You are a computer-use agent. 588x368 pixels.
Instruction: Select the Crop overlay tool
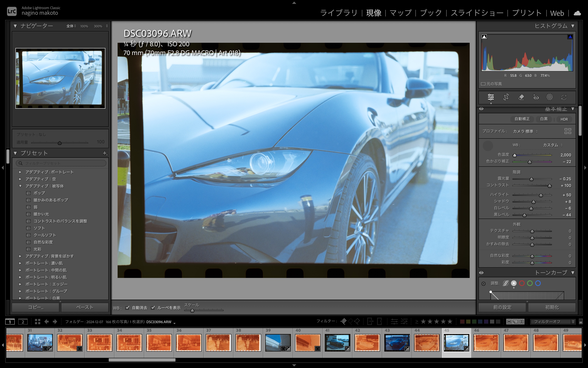point(506,97)
